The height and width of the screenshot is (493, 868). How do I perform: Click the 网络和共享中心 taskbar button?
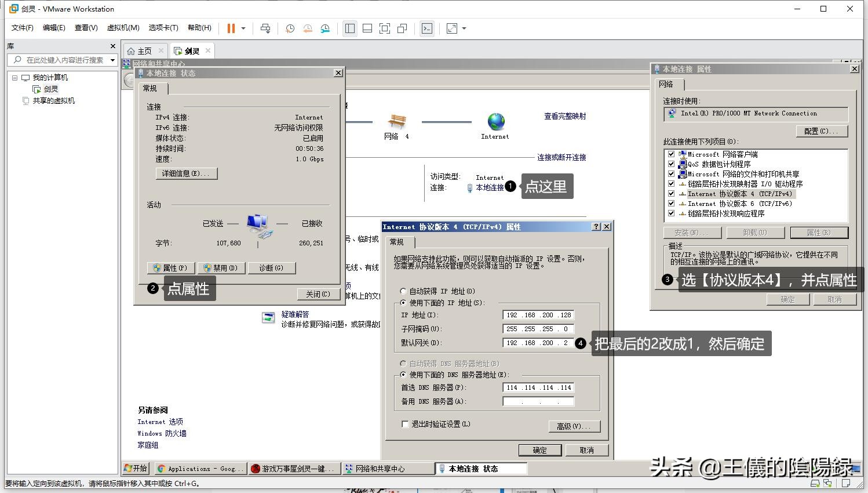click(387, 469)
